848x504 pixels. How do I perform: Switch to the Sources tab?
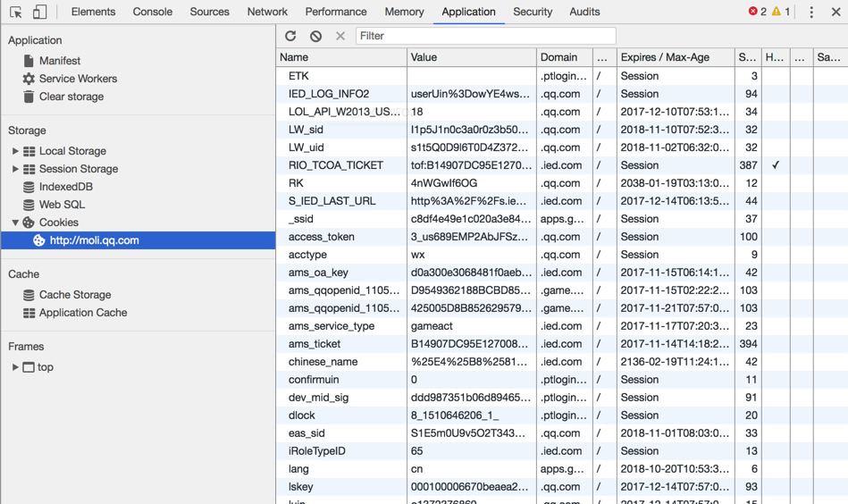click(209, 12)
